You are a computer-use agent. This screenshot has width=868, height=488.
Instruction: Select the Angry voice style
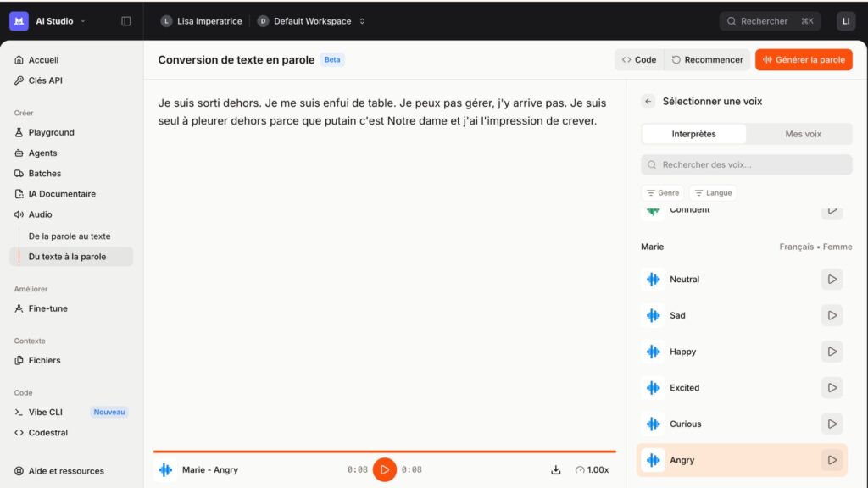pos(683,460)
